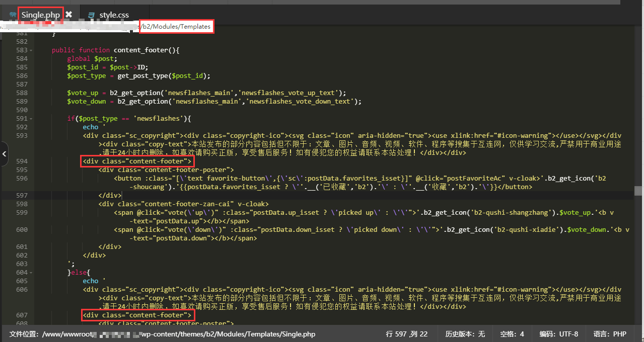Select the Single.php tab
Viewport: 644px width, 342px height.
(x=40, y=15)
